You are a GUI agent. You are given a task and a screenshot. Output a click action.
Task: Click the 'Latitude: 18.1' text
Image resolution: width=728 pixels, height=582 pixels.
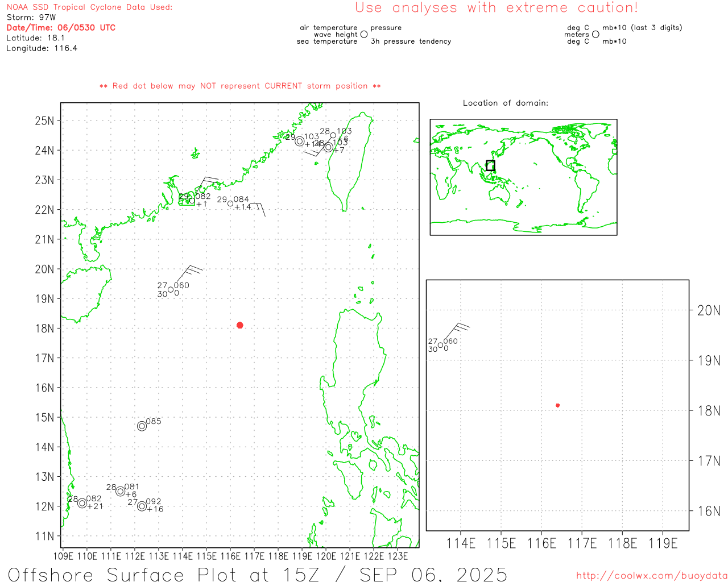[35, 38]
